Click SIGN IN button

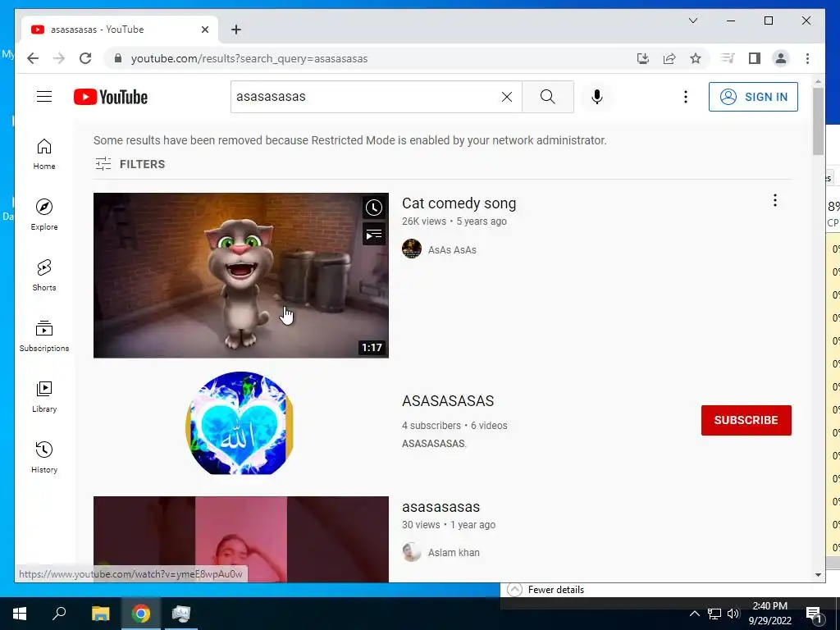753,97
